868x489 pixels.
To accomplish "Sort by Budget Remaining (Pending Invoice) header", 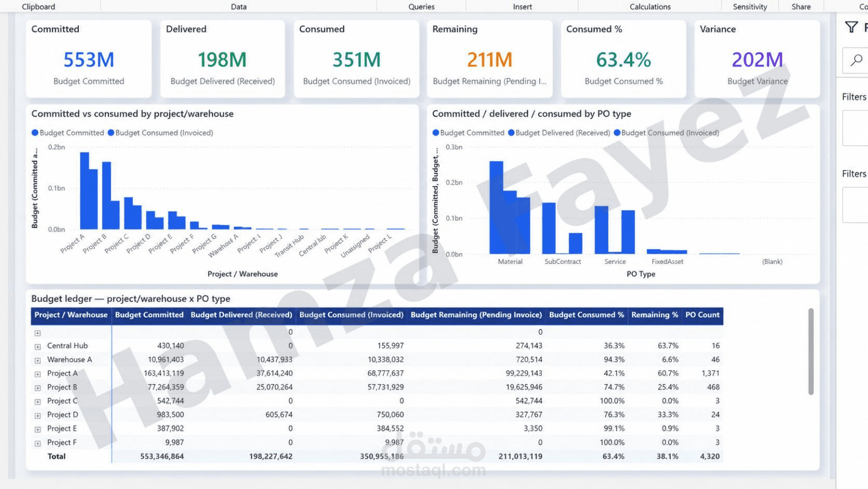I will point(476,315).
